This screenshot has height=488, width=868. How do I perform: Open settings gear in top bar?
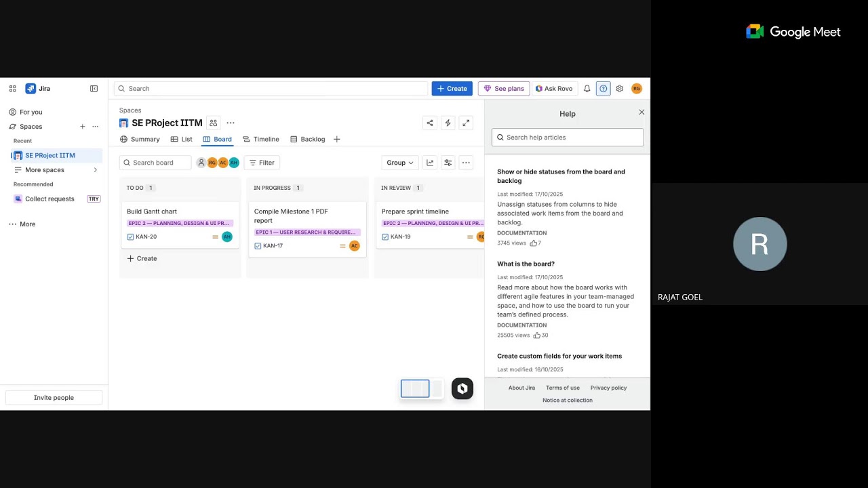coord(619,89)
